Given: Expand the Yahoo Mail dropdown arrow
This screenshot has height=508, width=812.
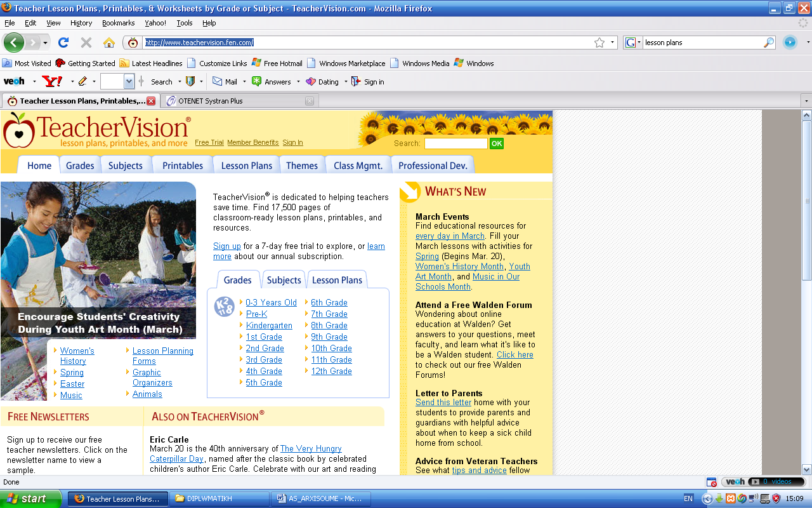Looking at the screenshot, I should coord(244,81).
